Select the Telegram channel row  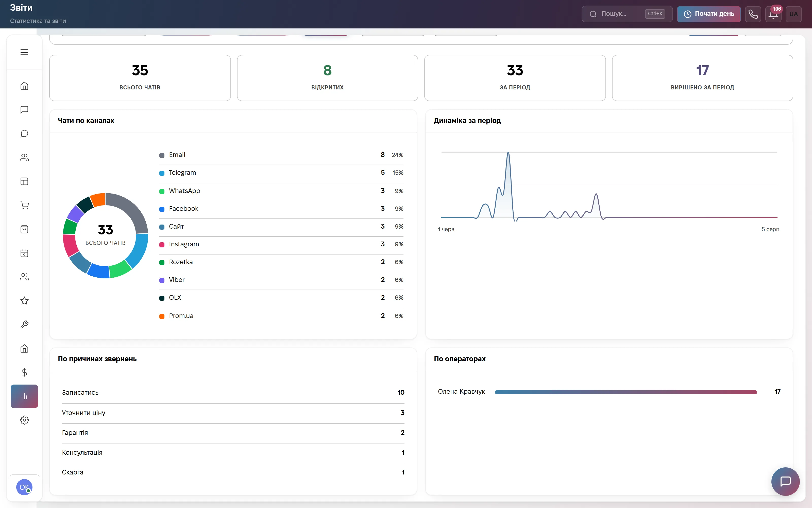281,173
